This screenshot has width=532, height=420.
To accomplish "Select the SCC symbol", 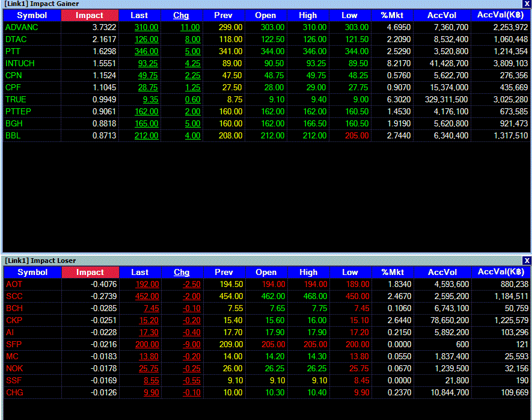I will tap(14, 297).
